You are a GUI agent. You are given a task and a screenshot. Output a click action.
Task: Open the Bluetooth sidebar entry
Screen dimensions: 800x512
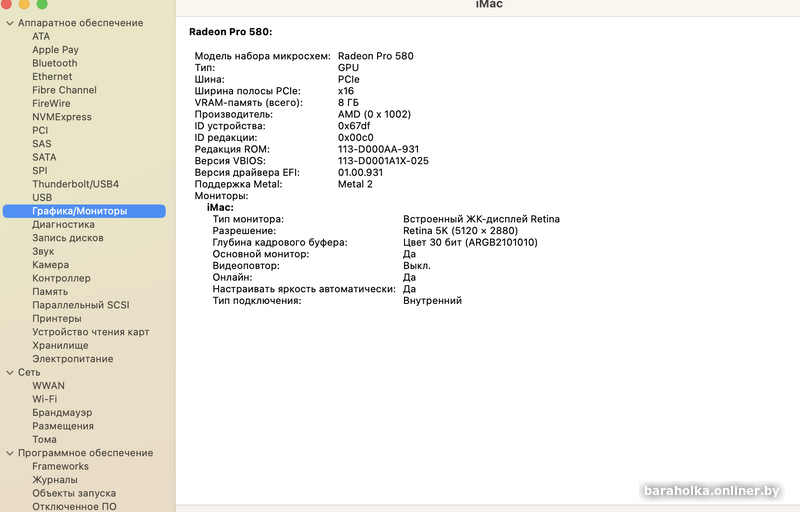point(55,63)
